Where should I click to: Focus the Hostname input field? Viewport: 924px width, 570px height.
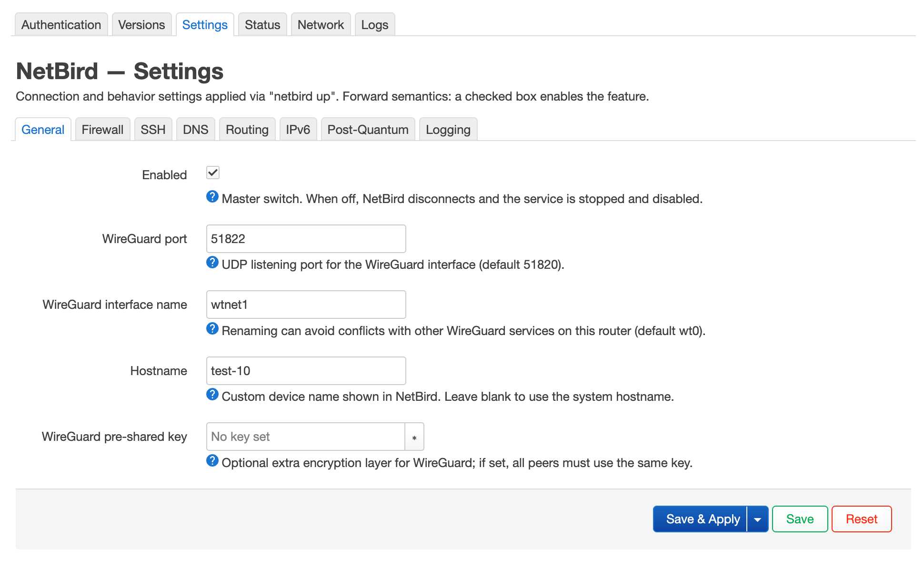[x=306, y=371]
